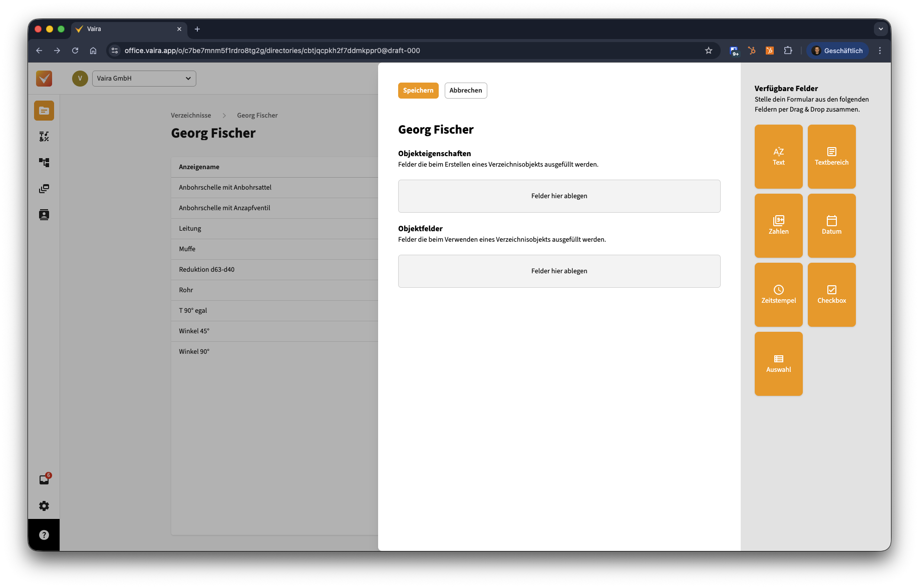Select the Zeitstempel field tile
Screen dimensions: 919x588
[x=778, y=295]
